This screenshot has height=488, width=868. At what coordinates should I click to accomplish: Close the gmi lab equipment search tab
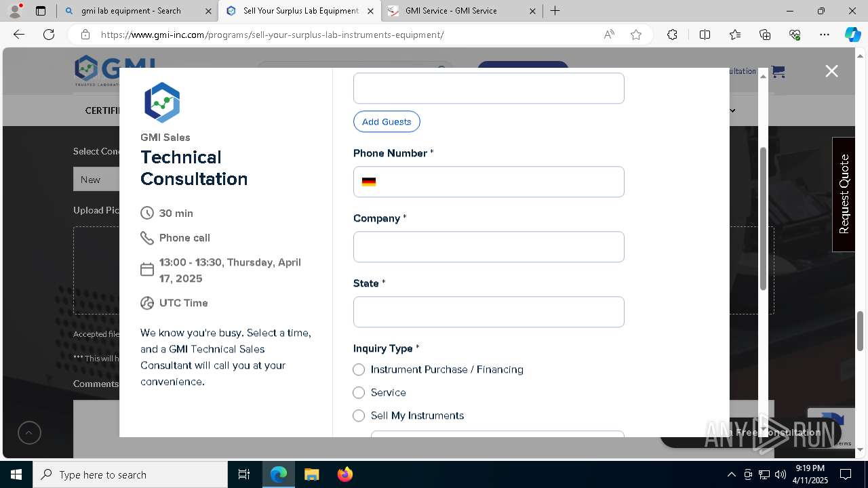point(208,11)
